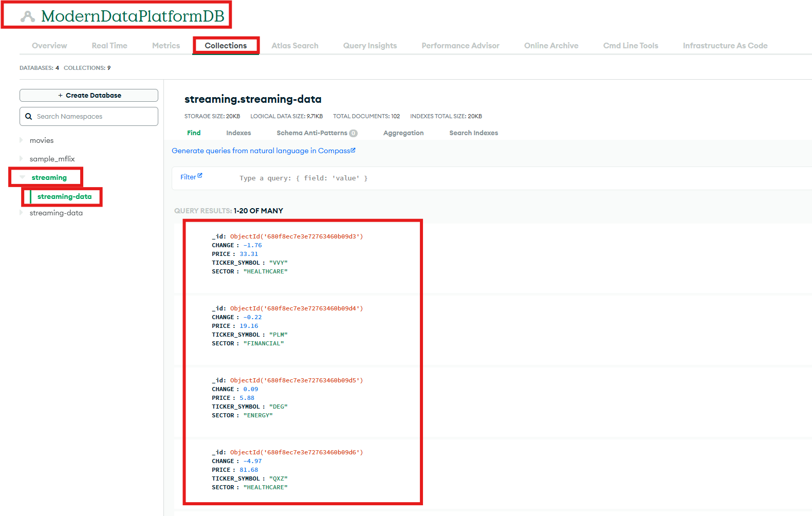
Task: Click the search magnifier icon in Namespaces
Action: pos(29,117)
